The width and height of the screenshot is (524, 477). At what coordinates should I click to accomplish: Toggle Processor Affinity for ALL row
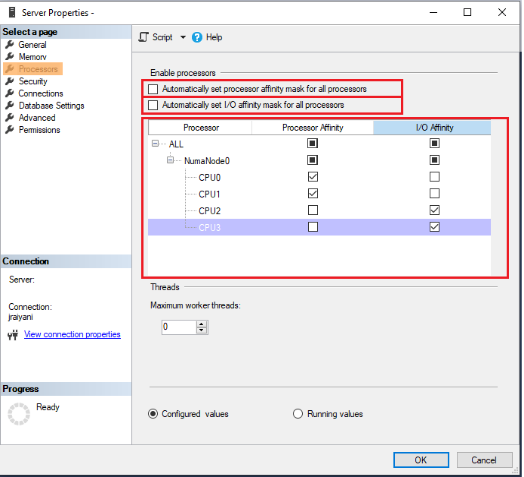coord(312,143)
